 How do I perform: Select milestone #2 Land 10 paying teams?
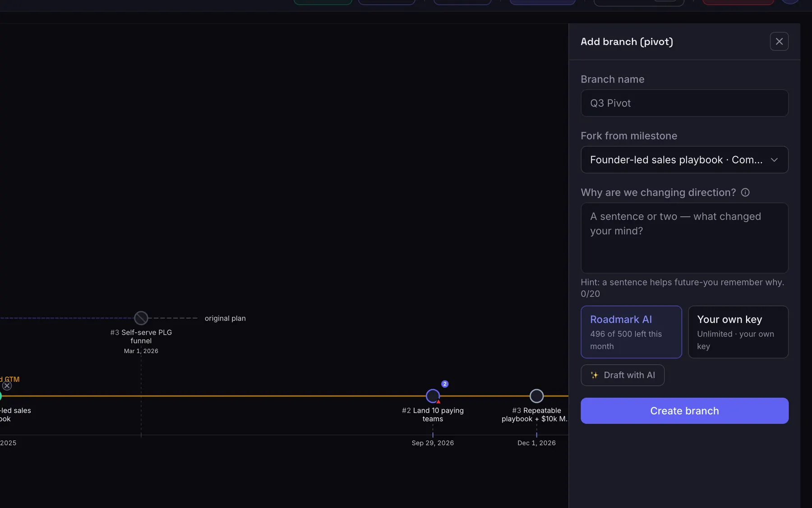click(x=433, y=396)
